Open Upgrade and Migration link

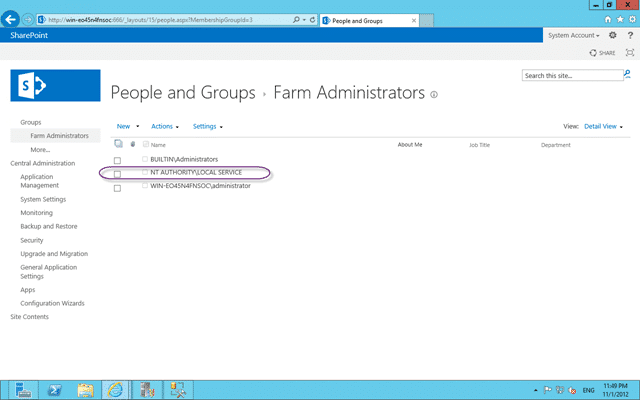[x=54, y=253]
